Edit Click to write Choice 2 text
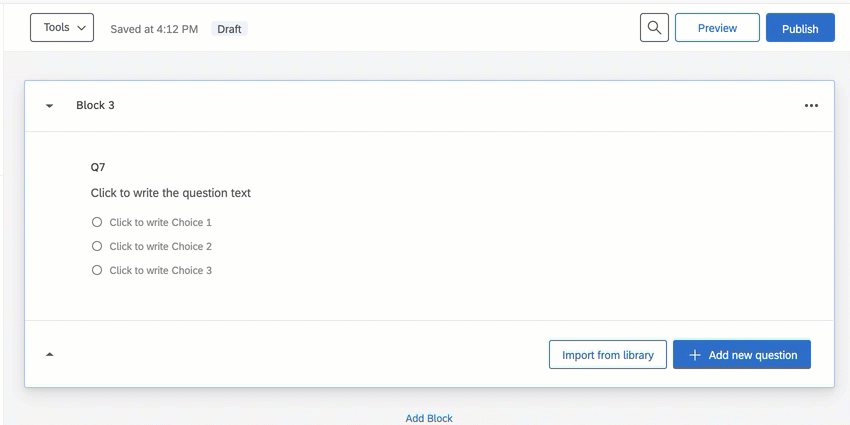The image size is (850, 425). pyautogui.click(x=160, y=246)
